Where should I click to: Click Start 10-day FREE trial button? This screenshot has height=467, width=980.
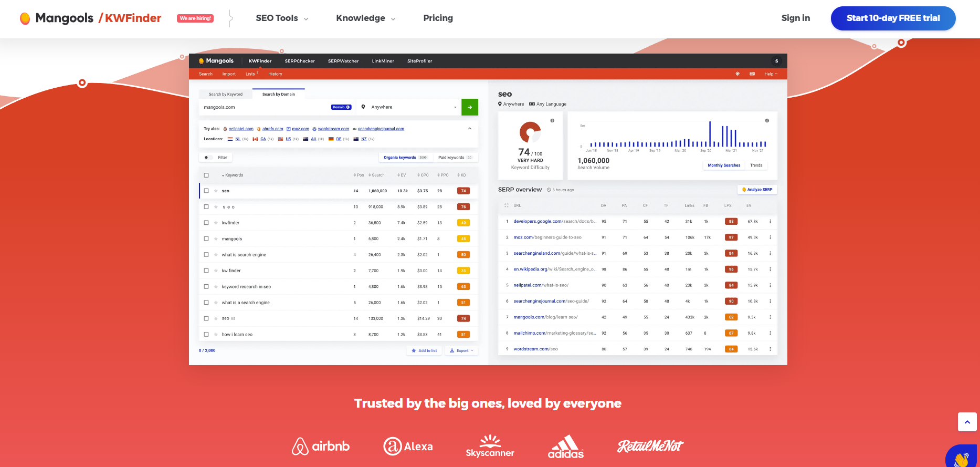tap(893, 18)
